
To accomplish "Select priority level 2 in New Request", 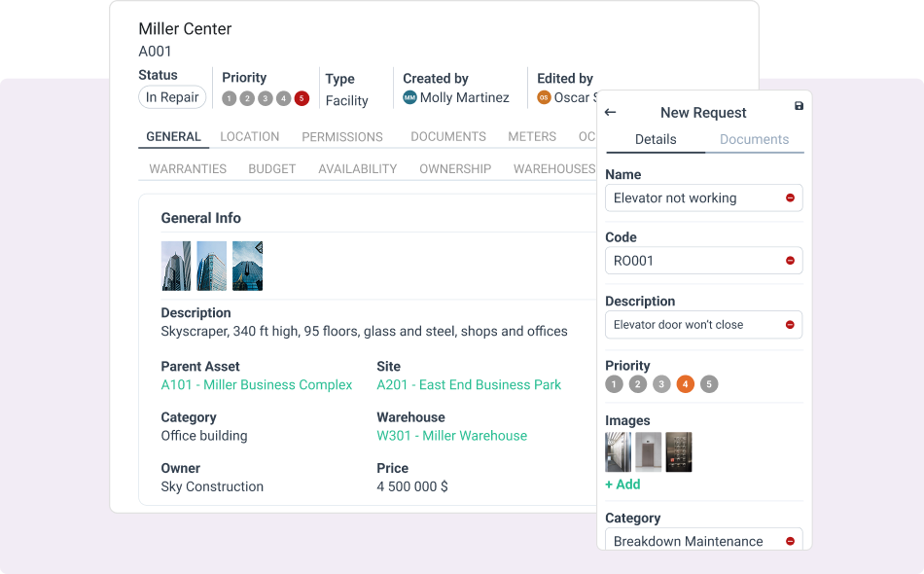I will pyautogui.click(x=637, y=383).
